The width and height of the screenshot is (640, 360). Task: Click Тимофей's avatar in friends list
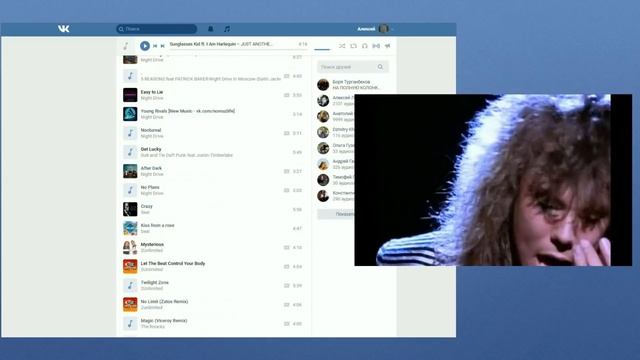click(323, 180)
